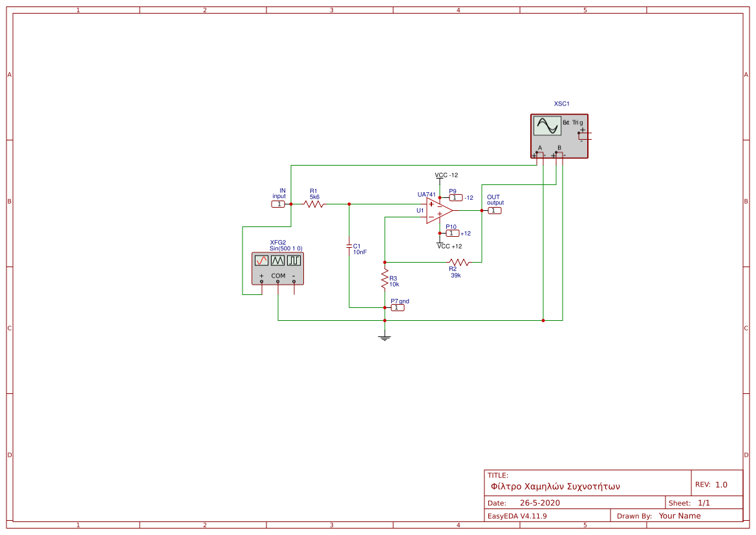Click the Date 26-5-2020 entry

(540, 503)
